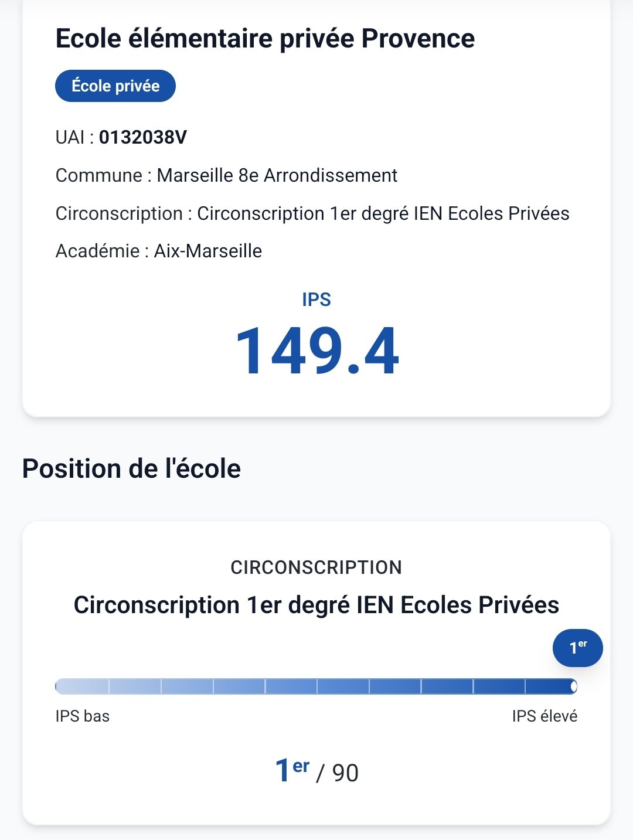The image size is (633, 840).
Task: Click the blue IPS label above the score
Action: [x=316, y=300]
